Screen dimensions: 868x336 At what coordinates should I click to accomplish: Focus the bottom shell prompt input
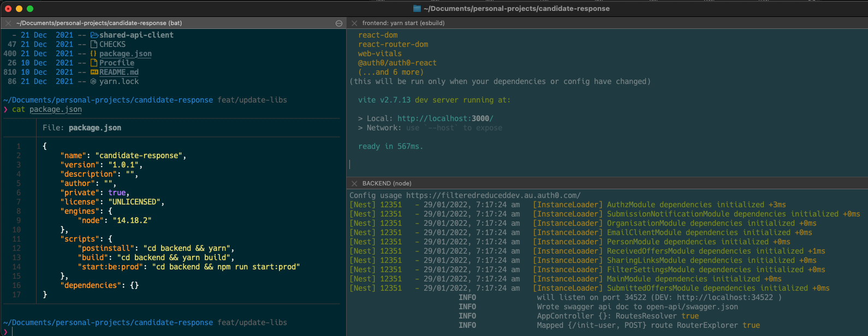pyautogui.click(x=175, y=332)
